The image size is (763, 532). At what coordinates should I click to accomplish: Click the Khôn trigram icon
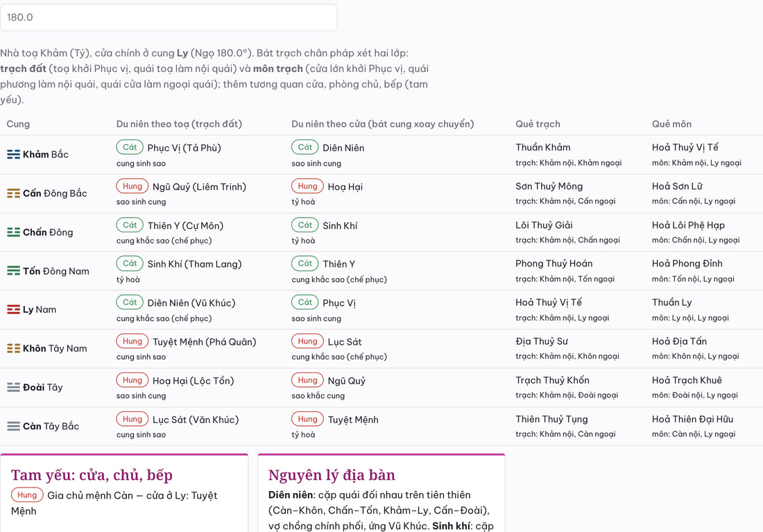(14, 348)
